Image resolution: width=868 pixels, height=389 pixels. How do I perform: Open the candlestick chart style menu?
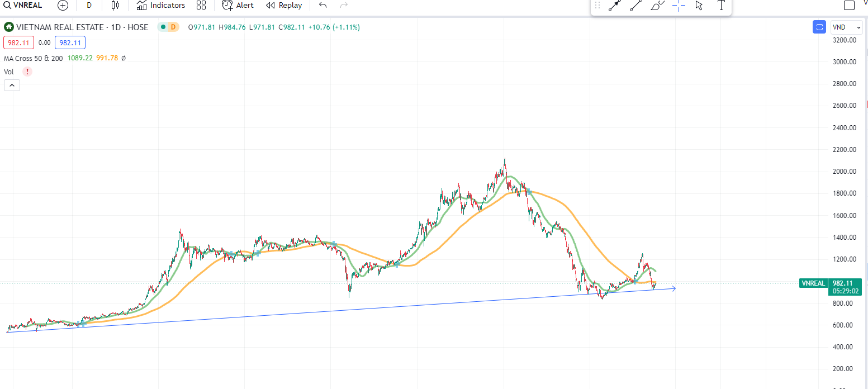[115, 6]
